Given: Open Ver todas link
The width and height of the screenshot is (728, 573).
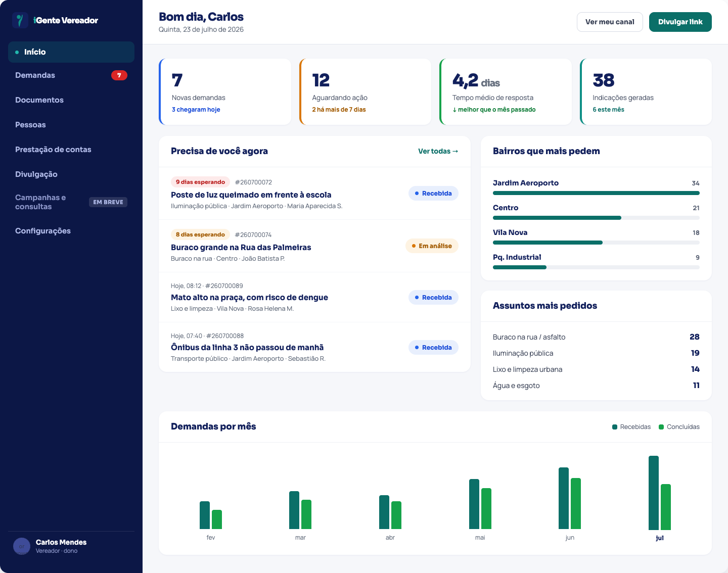Looking at the screenshot, I should coord(438,151).
